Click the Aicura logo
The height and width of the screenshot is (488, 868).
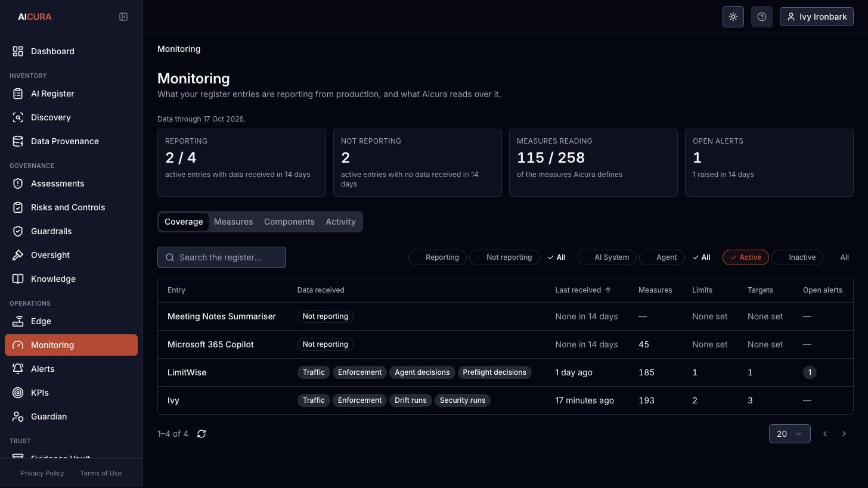click(x=35, y=17)
